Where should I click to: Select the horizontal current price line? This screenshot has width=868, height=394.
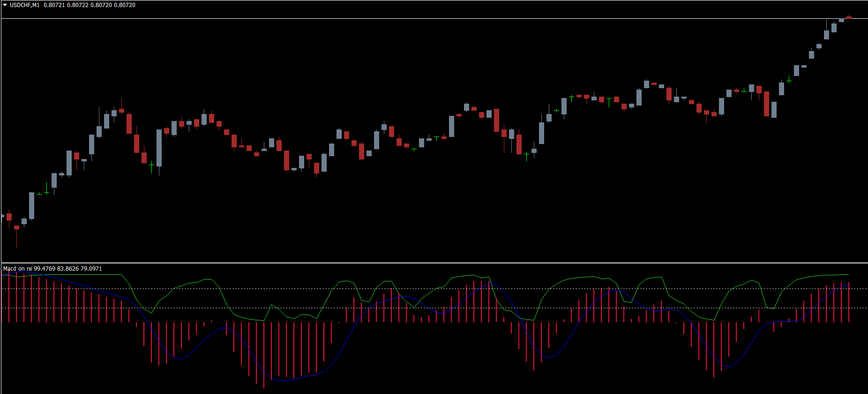[x=422, y=19]
